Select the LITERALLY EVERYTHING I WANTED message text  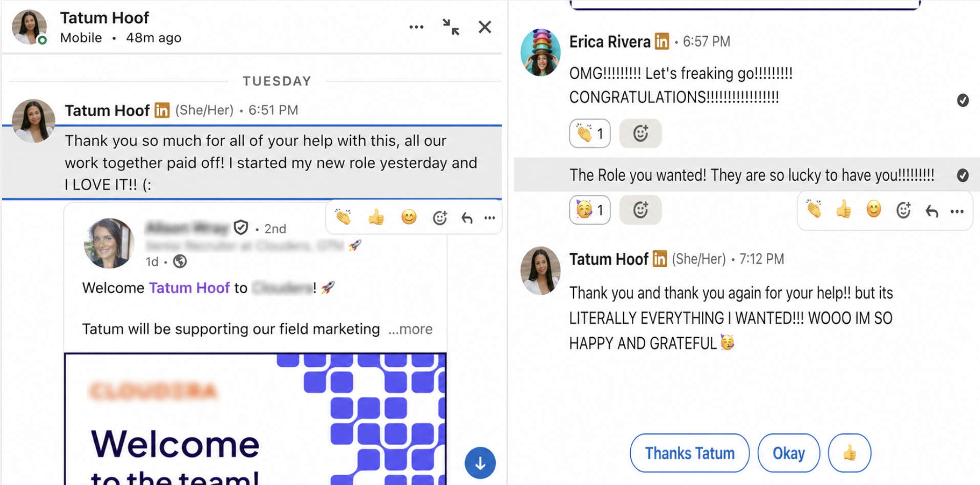point(731,318)
